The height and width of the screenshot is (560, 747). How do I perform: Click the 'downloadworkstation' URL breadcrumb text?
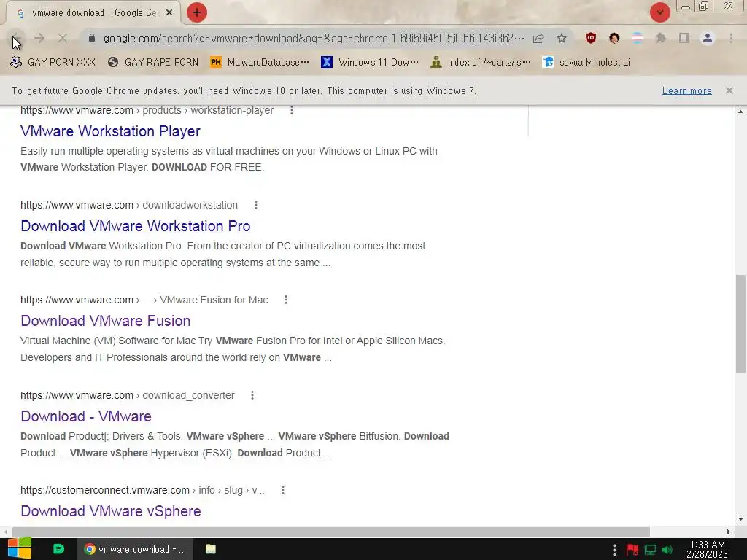tap(190, 205)
